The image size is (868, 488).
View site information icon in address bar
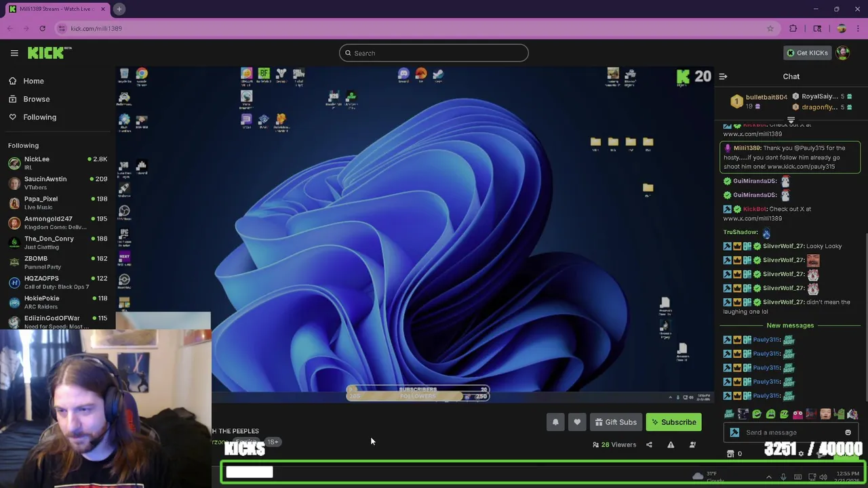tap(62, 28)
